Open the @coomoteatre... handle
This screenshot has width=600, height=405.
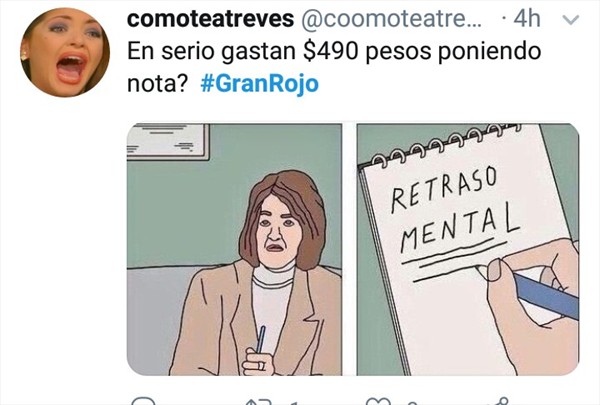coord(391,19)
